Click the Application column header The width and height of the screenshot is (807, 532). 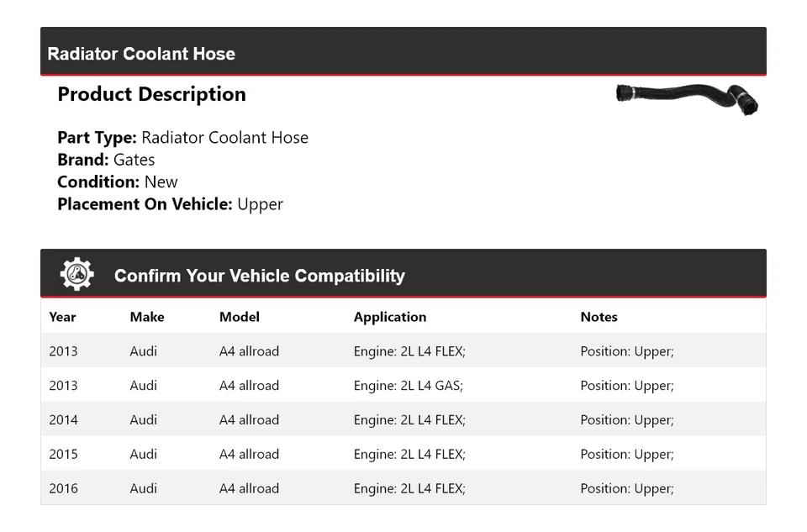tap(390, 317)
